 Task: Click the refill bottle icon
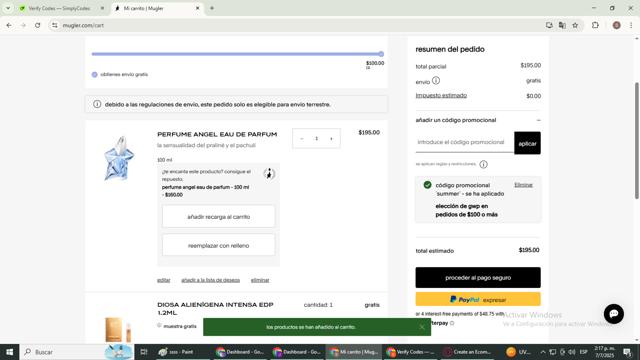coord(269,173)
